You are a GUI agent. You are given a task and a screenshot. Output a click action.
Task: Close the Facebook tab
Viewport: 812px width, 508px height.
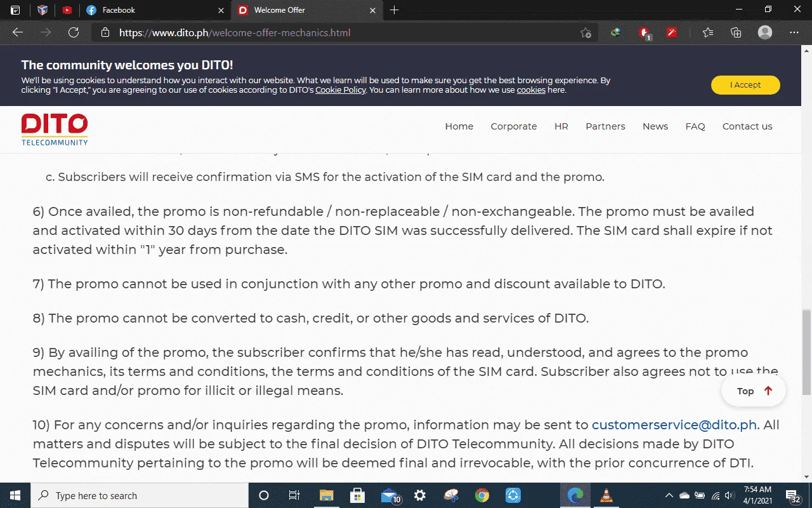click(221, 10)
